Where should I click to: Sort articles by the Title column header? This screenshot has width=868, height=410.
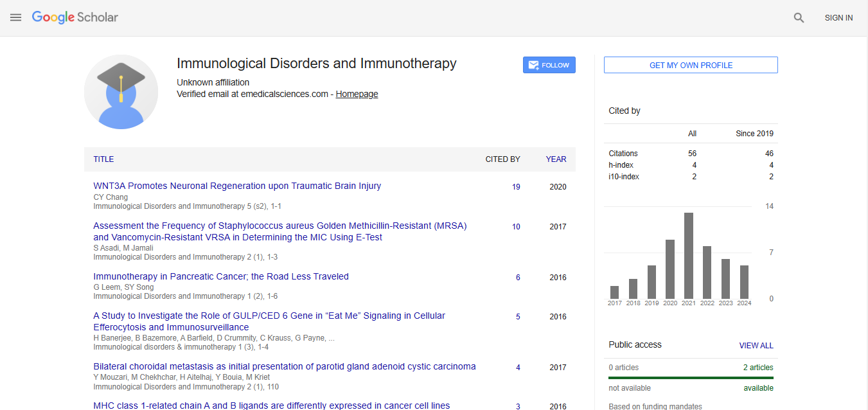coord(103,159)
